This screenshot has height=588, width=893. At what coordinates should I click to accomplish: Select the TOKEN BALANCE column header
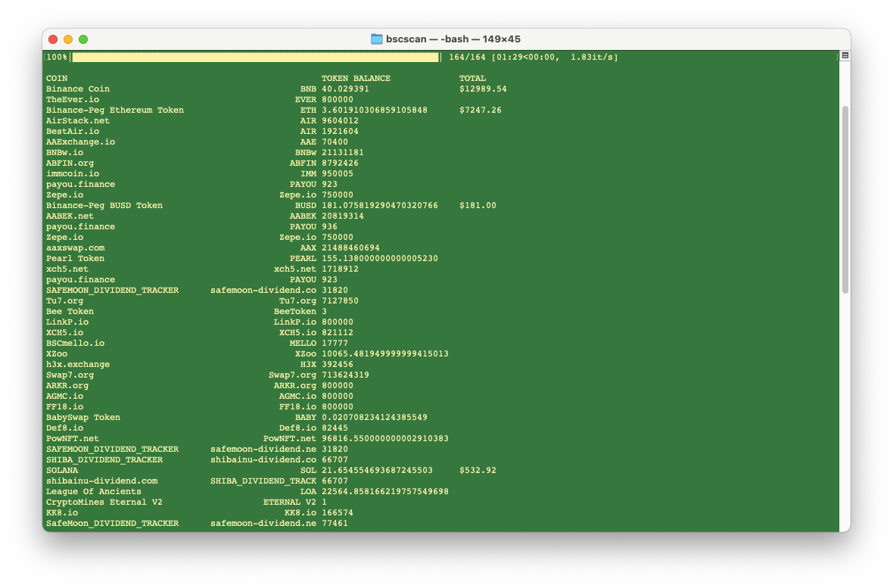356,79
